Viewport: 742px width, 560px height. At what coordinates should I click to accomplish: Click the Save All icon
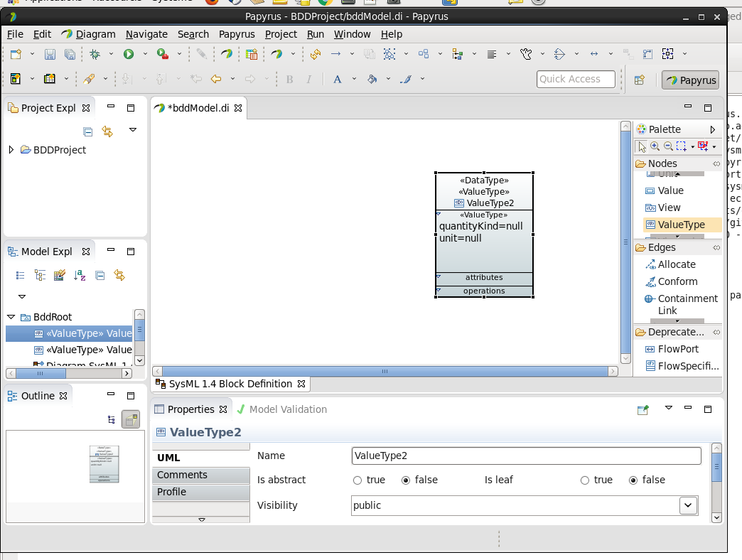click(x=70, y=54)
